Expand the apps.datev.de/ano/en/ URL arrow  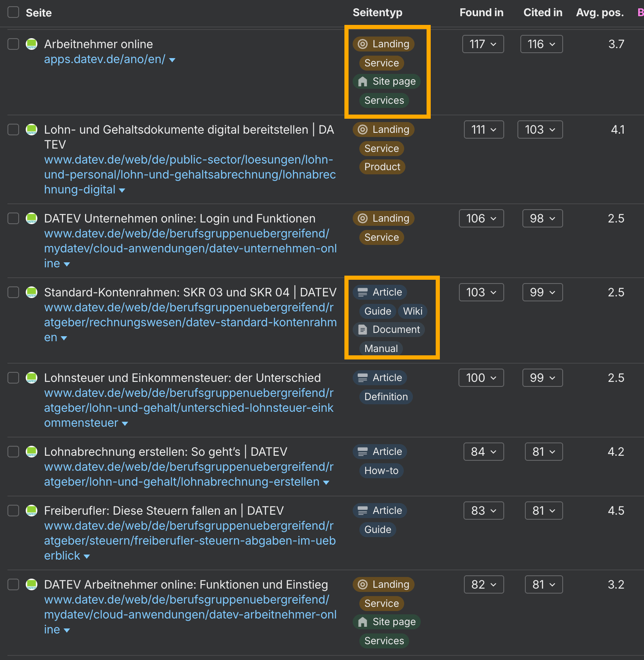[x=172, y=60]
